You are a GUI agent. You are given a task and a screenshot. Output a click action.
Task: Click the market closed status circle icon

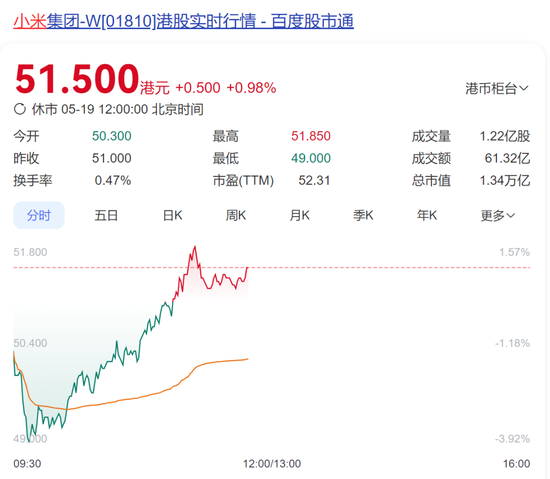20,109
